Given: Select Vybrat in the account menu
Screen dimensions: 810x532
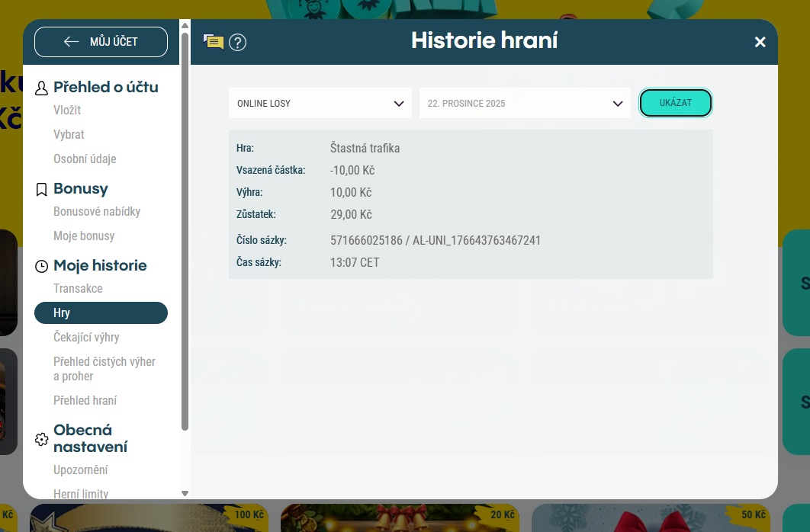Looking at the screenshot, I should click(x=69, y=135).
